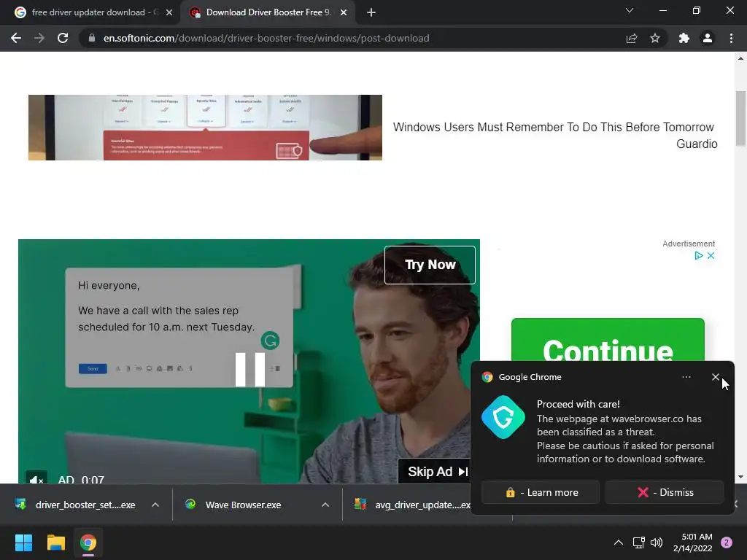Close the free driver updater download tab

coord(169,13)
